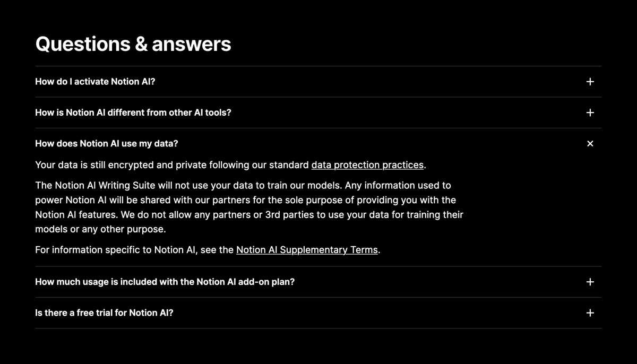
Task: Collapse the "How does Notion AI use my data?" answer
Action: point(590,143)
